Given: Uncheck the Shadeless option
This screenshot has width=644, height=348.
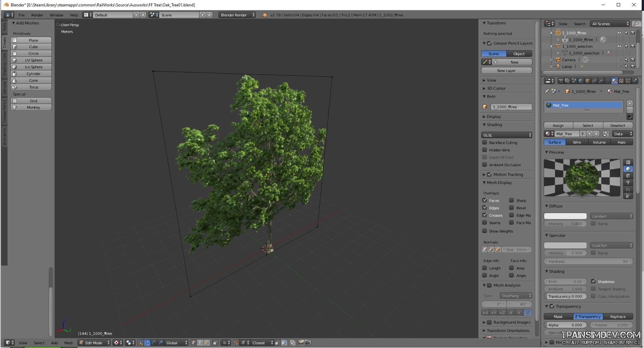Looking at the screenshot, I should [593, 281].
